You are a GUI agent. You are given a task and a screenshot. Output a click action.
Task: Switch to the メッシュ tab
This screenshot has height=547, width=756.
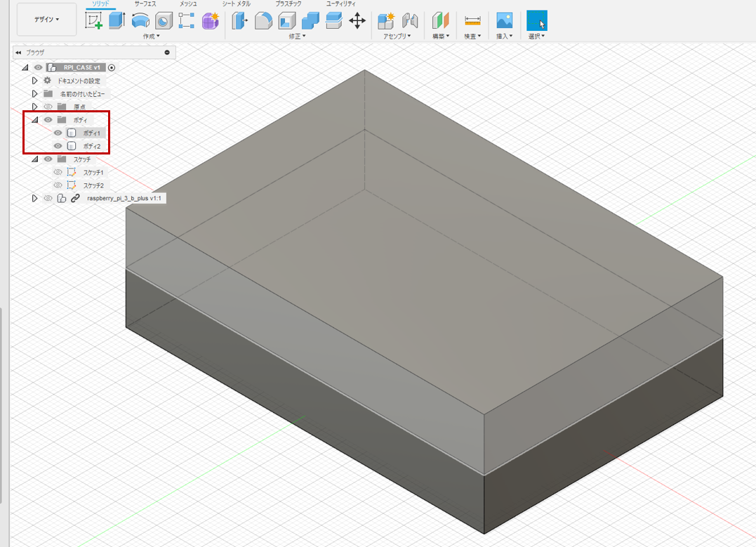188,4
